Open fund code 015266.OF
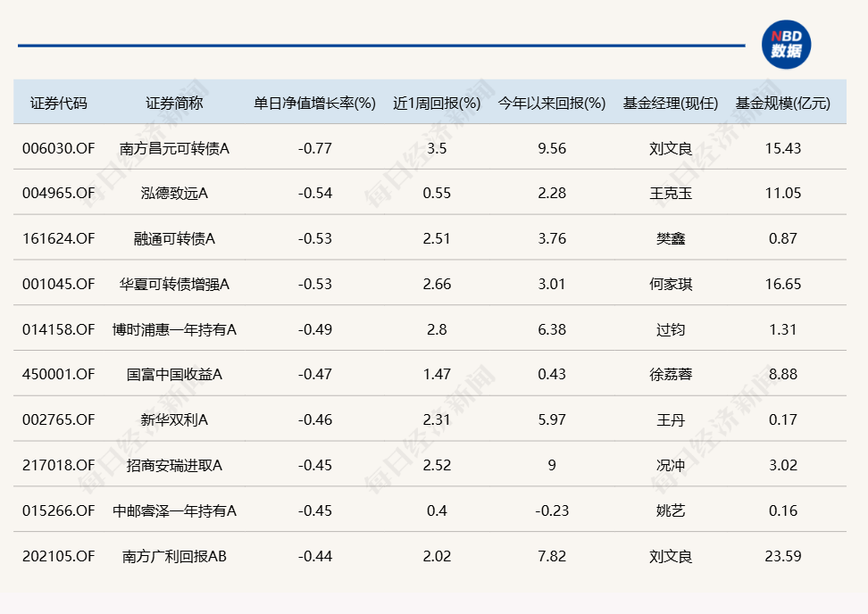This screenshot has width=868, height=614. [x=58, y=511]
